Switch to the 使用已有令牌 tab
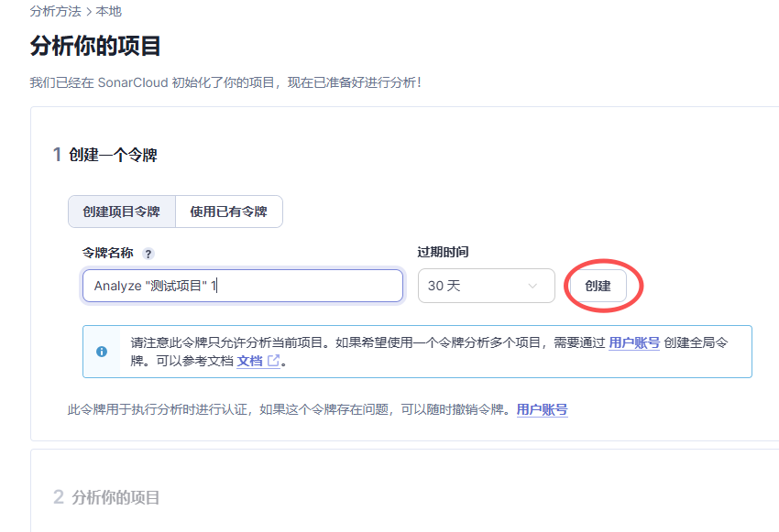Image resolution: width=779 pixels, height=532 pixels. [x=229, y=212]
